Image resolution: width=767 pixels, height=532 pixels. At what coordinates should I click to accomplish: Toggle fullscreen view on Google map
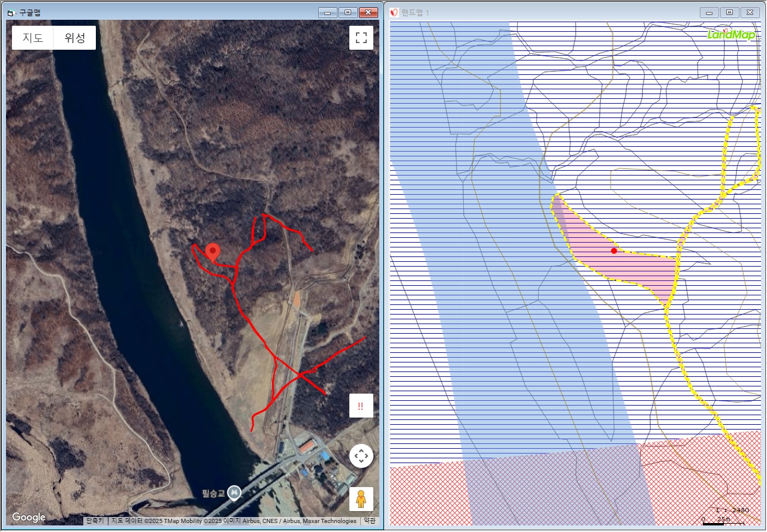point(361,38)
